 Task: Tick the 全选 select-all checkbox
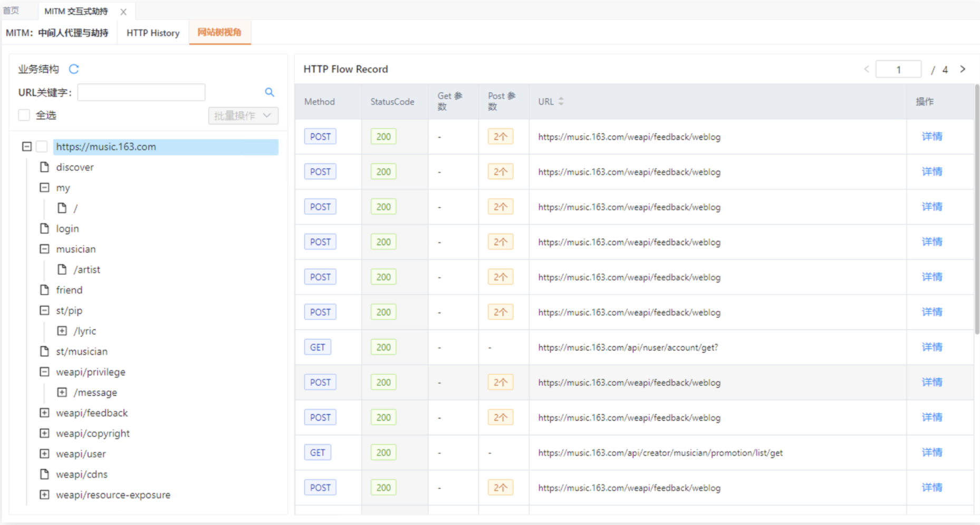point(24,115)
